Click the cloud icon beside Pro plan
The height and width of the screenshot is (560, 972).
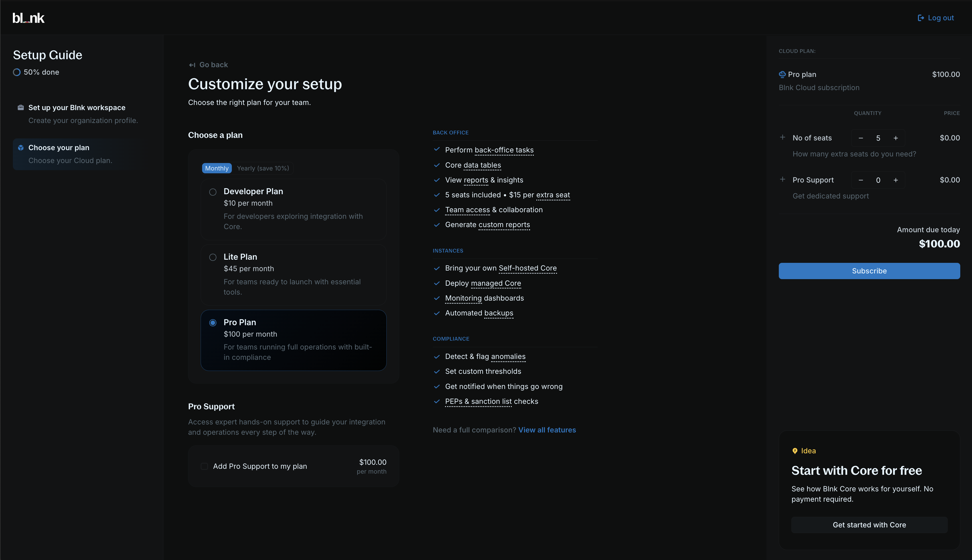pos(782,74)
